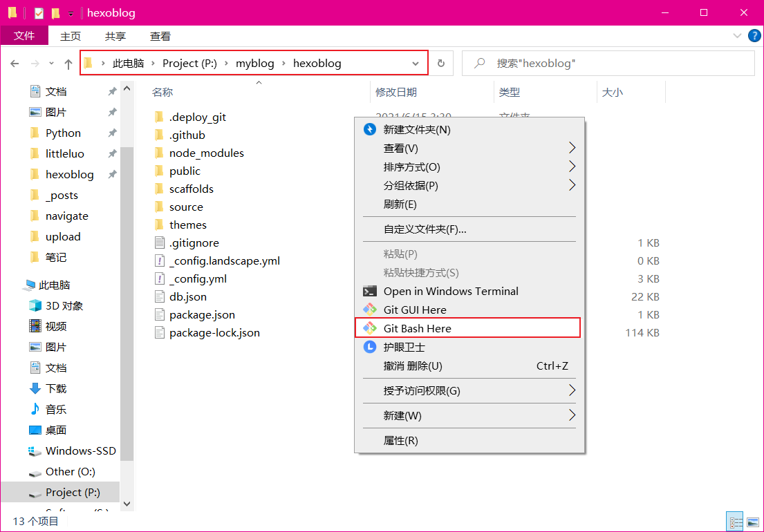The height and width of the screenshot is (532, 764).
Task: Select 属性(R) from the context menu
Action: pos(401,440)
